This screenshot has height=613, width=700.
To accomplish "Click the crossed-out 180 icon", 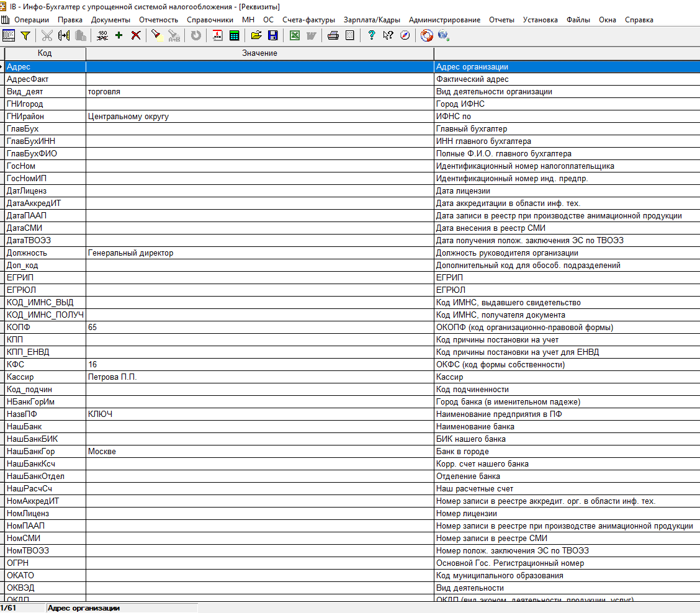I will [x=102, y=35].
